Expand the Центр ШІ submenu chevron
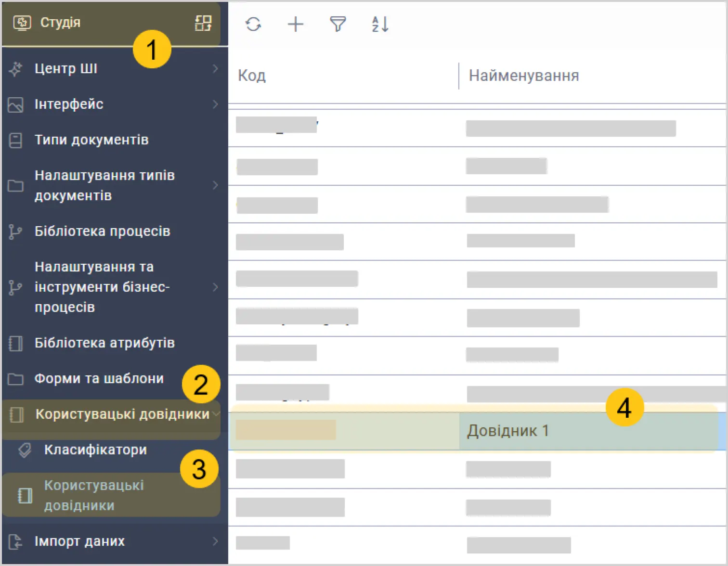728x566 pixels. click(215, 69)
